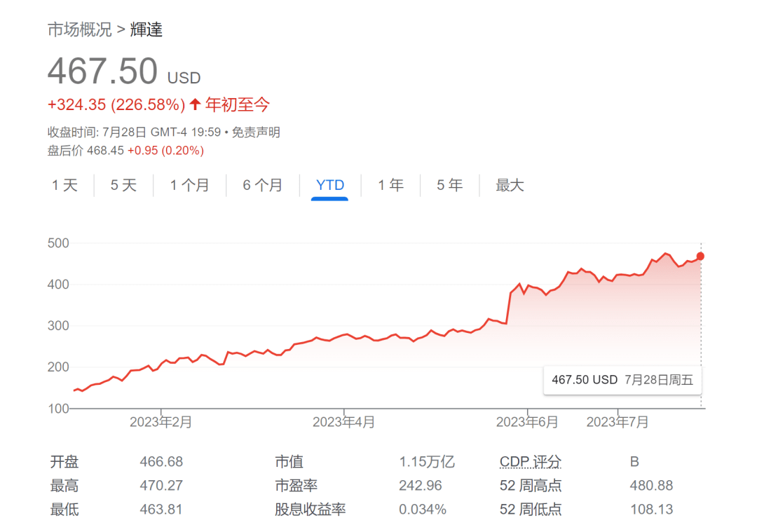The width and height of the screenshot is (757, 532).
Task: Click the 52 周低点 value 108.13
Action: [x=651, y=510]
